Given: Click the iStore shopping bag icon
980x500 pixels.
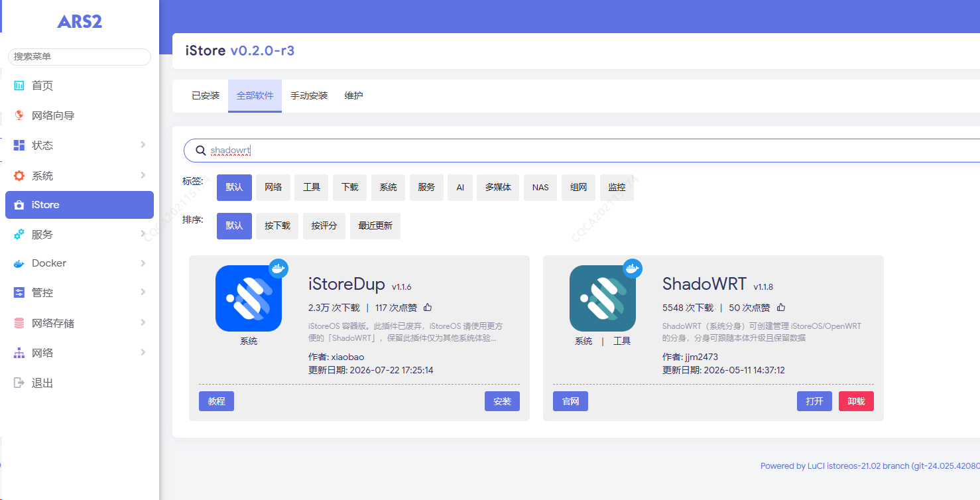Looking at the screenshot, I should pos(19,205).
